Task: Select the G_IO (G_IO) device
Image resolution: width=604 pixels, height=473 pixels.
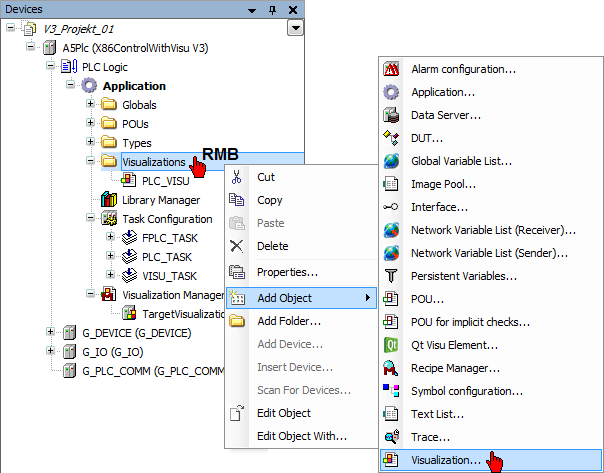Action: coord(112,352)
